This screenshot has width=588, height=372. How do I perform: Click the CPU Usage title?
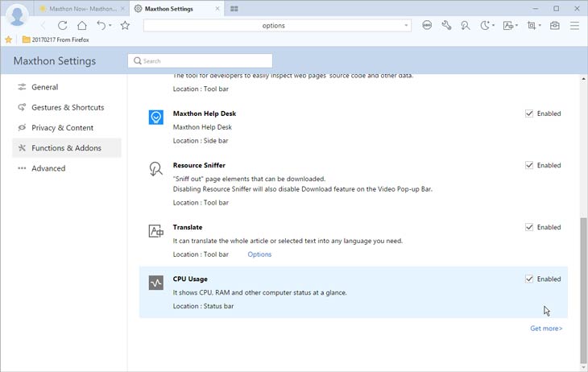tap(190, 279)
